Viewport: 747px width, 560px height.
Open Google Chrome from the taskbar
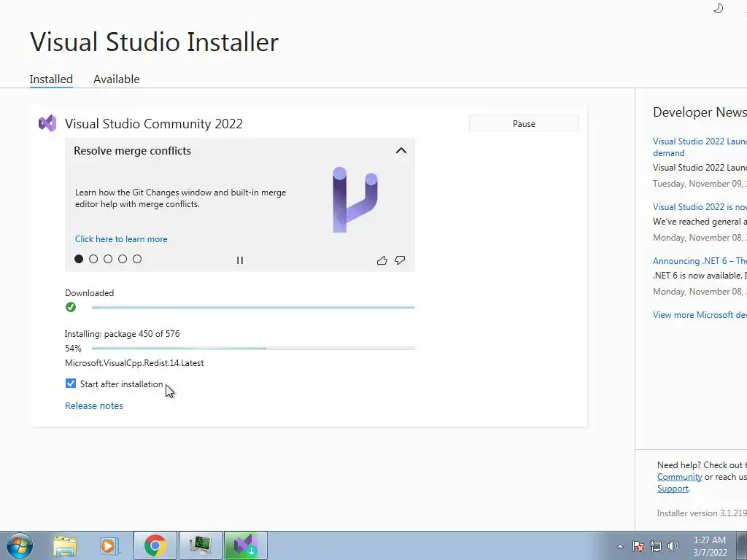click(x=155, y=545)
